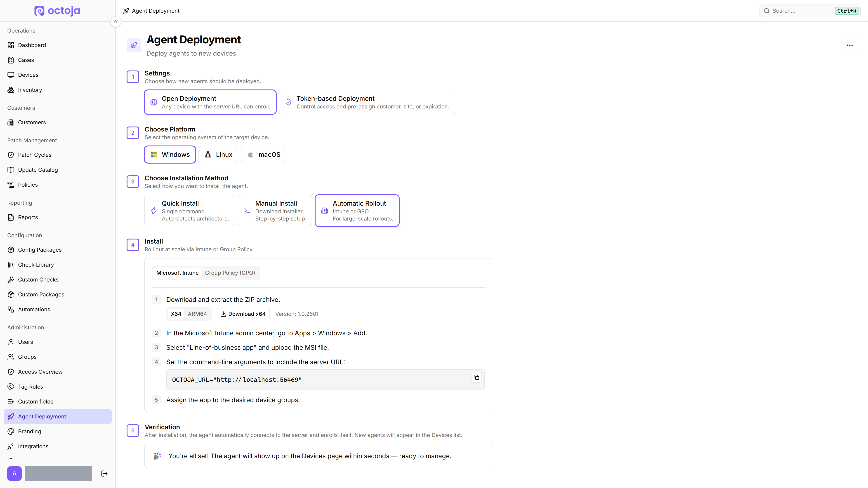The width and height of the screenshot is (868, 488).
Task: Choose the macOS platform
Action: coord(264,155)
